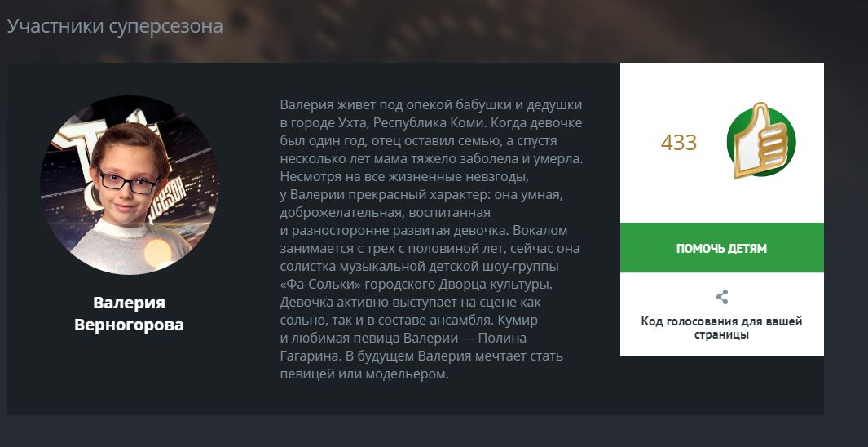Click the surname Верногорова under the photo

tap(129, 325)
